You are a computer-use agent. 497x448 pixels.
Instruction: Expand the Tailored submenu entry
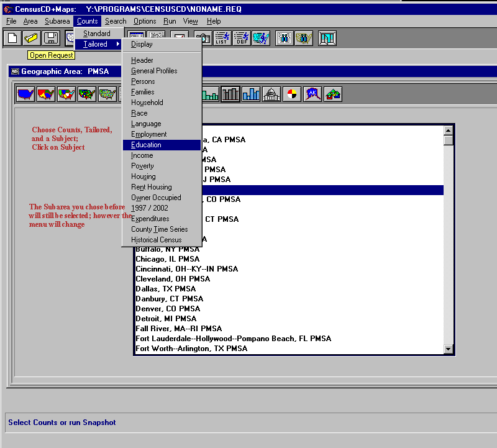click(97, 44)
